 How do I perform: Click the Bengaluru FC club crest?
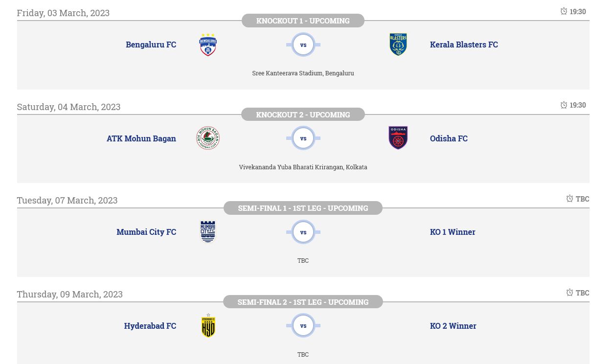[208, 45]
